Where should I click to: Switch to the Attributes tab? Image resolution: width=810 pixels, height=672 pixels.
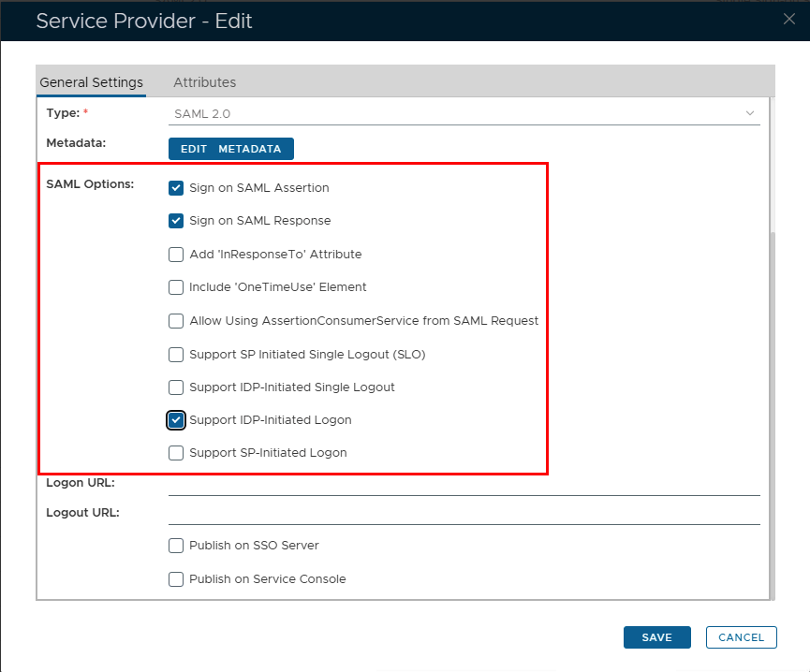tap(204, 82)
